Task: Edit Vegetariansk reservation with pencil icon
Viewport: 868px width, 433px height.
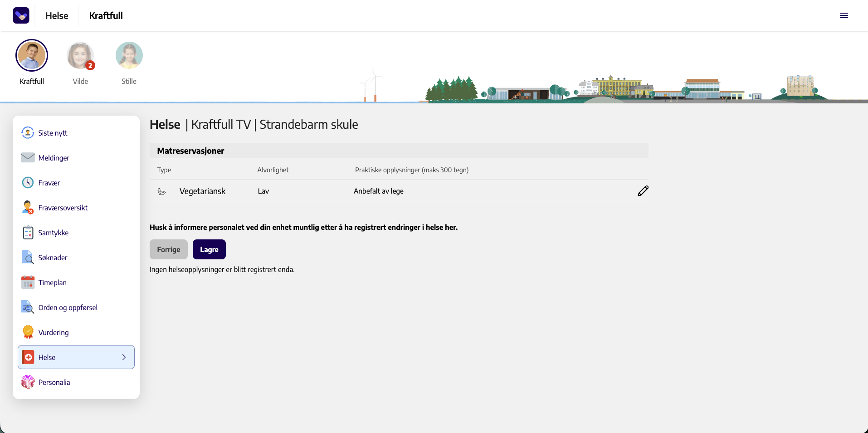Action: click(x=643, y=191)
